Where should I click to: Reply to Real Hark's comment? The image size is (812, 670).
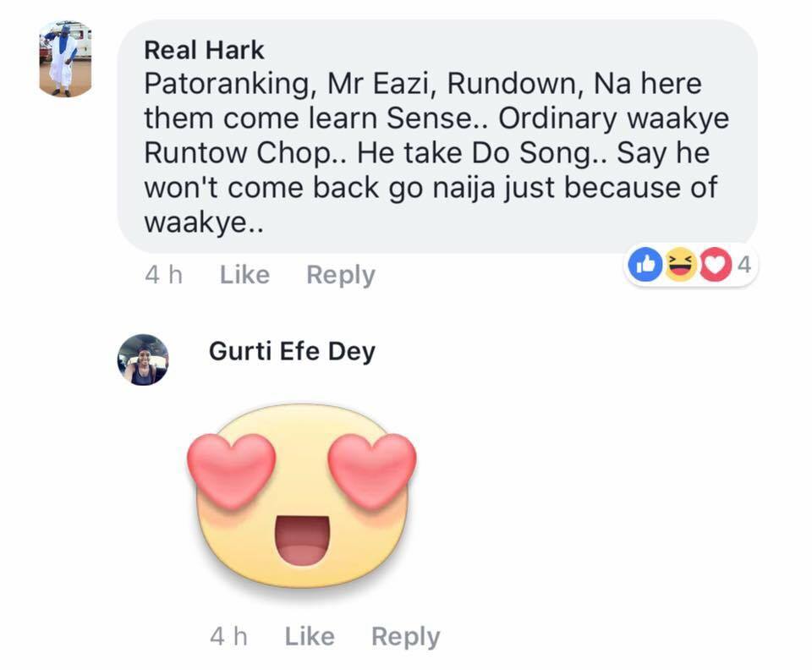341,275
